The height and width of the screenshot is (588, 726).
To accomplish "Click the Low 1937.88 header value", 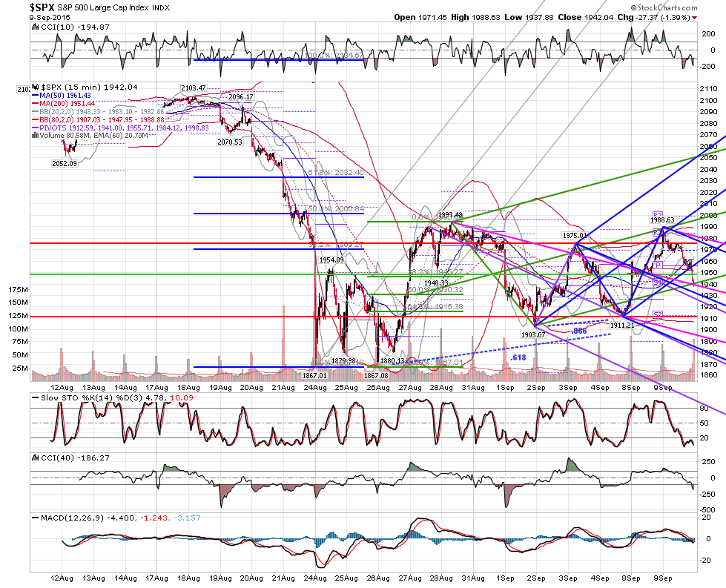I will (x=529, y=17).
